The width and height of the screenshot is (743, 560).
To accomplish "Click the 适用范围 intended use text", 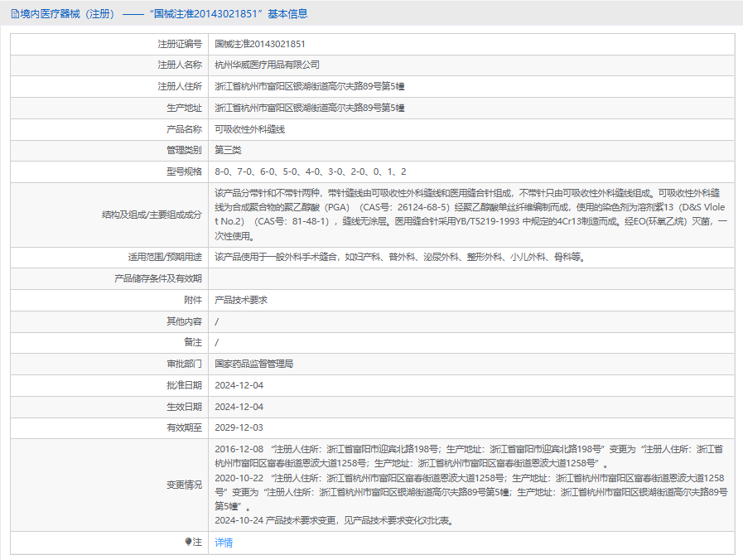I will pyautogui.click(x=400, y=257).
